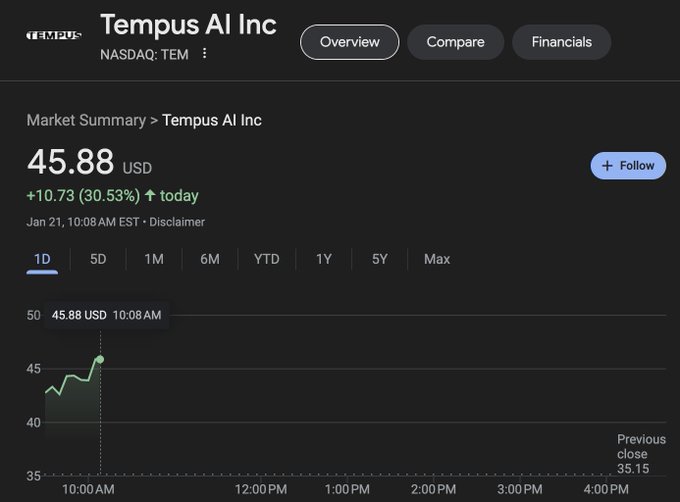This screenshot has width=680, height=502.
Task: Open the Disclaimer link
Action: coord(177,222)
